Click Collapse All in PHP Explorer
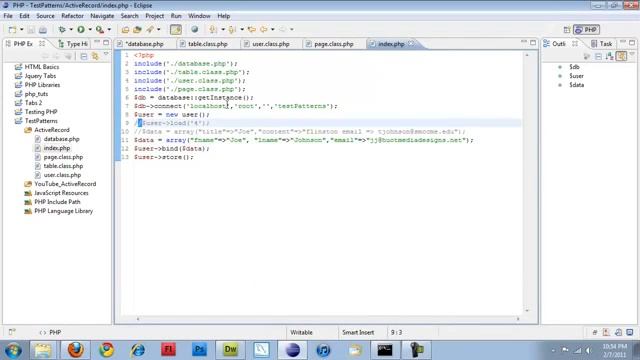Image resolution: width=640 pixels, height=360 pixels. tap(84, 56)
